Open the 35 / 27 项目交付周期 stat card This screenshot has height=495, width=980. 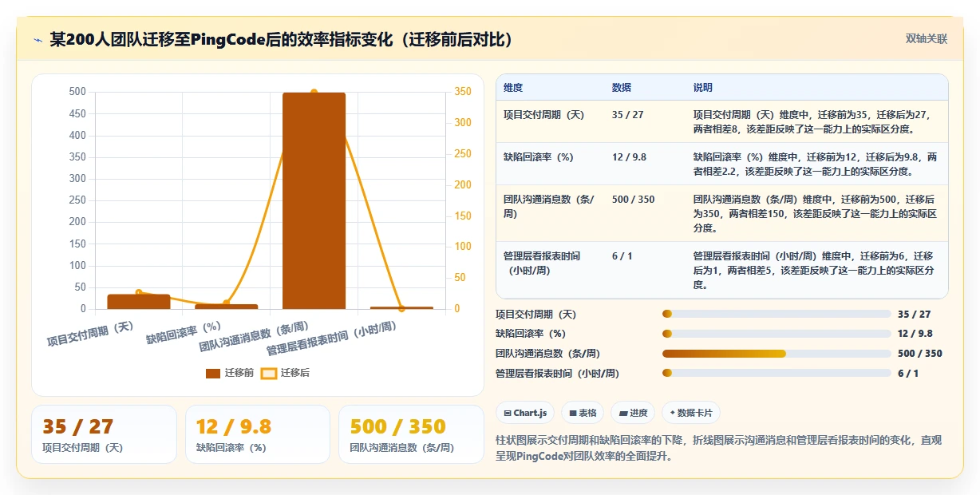104,434
